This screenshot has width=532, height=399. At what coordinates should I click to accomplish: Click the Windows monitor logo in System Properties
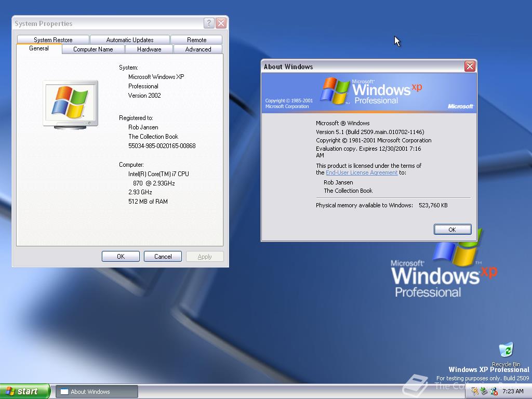[x=71, y=105]
